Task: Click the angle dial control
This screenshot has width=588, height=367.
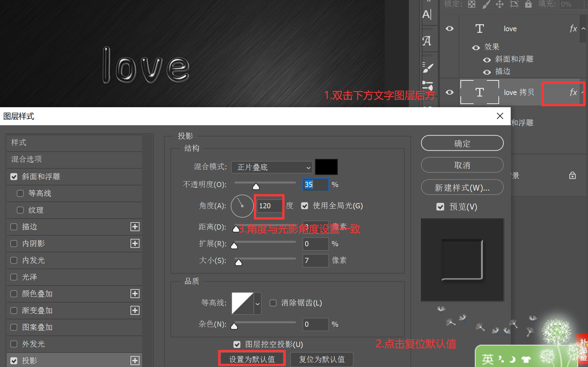Action: 242,206
